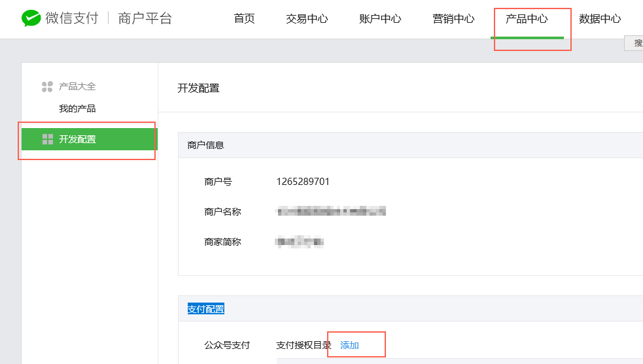Go to the 首页 tab

[244, 19]
